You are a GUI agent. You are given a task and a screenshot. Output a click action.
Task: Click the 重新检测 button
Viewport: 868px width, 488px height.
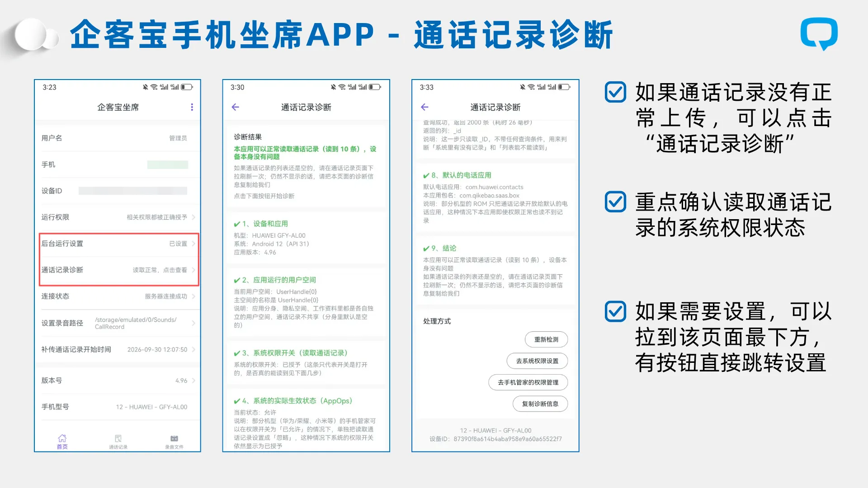(x=546, y=339)
